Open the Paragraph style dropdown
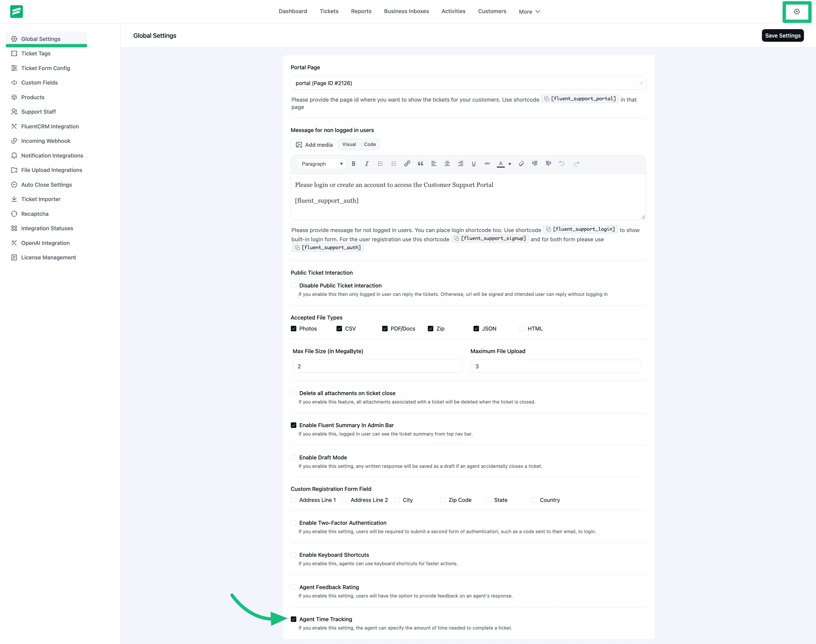This screenshot has height=644, width=816. (322, 164)
